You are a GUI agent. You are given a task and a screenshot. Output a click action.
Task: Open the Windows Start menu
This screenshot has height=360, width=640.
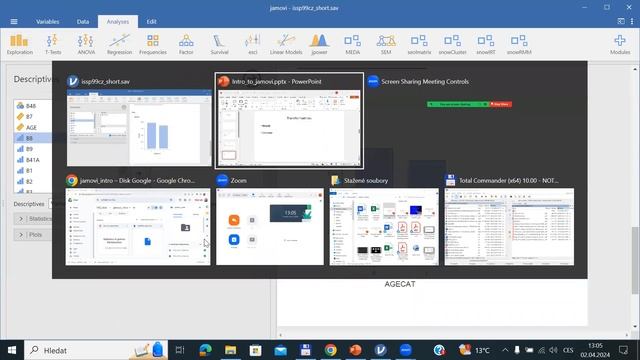pyautogui.click(x=12, y=350)
